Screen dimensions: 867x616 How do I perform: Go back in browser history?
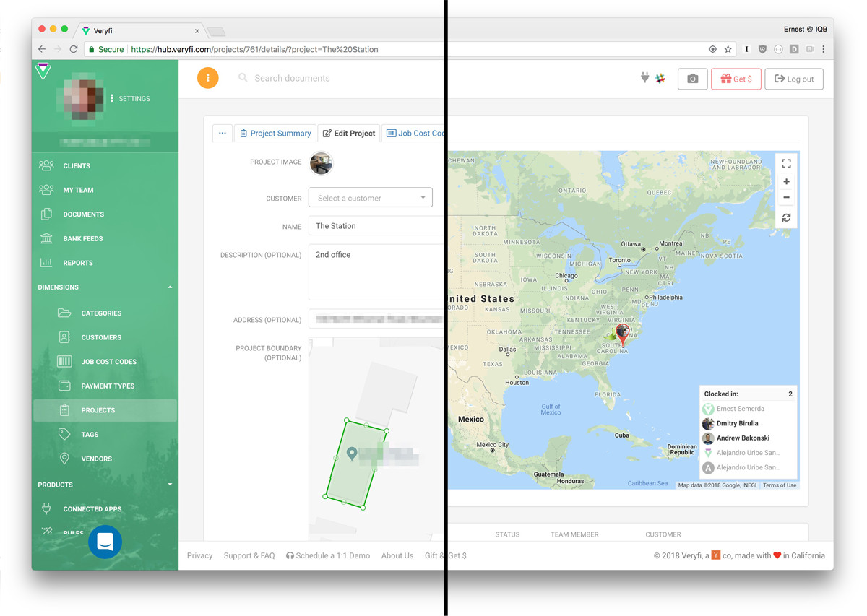pos(42,49)
